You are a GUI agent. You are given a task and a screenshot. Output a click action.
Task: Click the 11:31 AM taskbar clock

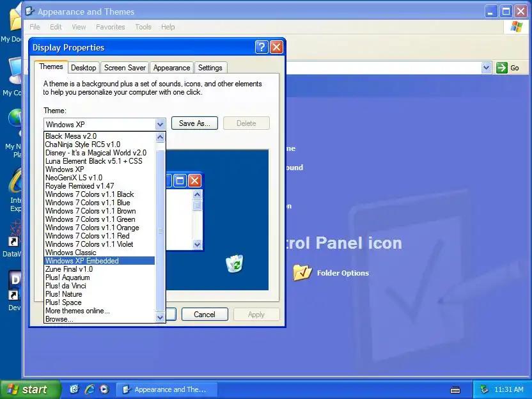click(508, 389)
